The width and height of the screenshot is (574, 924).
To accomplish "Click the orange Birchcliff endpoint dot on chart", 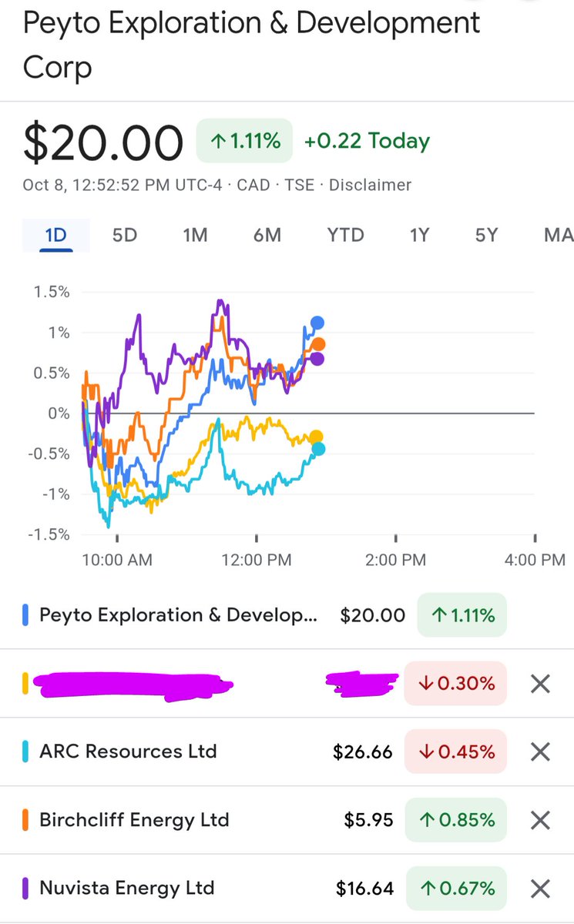I will pyautogui.click(x=318, y=344).
